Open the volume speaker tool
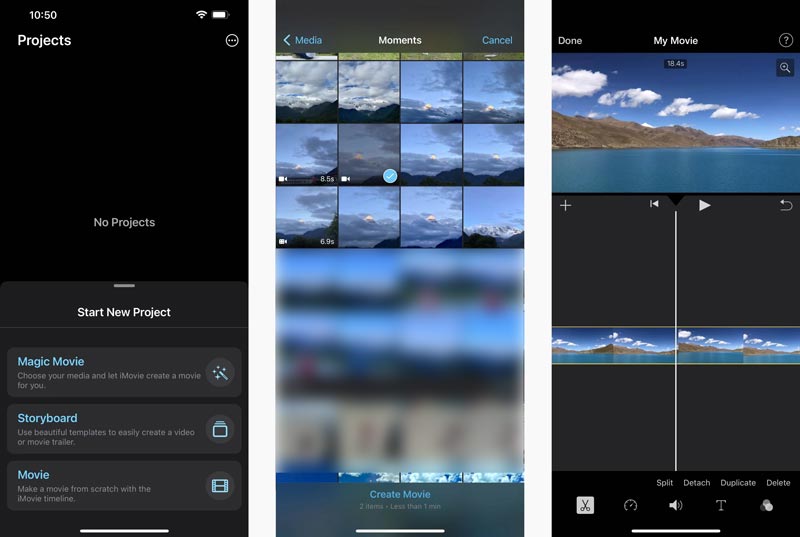 click(676, 505)
